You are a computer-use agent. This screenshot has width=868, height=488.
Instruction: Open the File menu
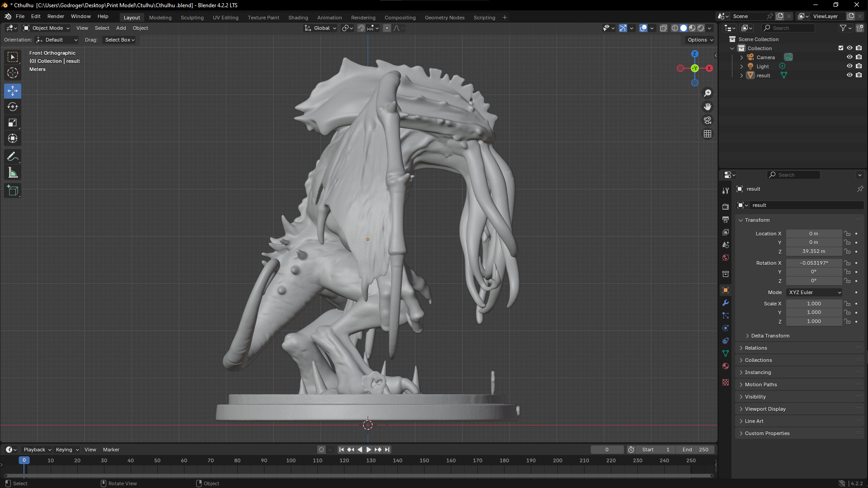point(20,16)
